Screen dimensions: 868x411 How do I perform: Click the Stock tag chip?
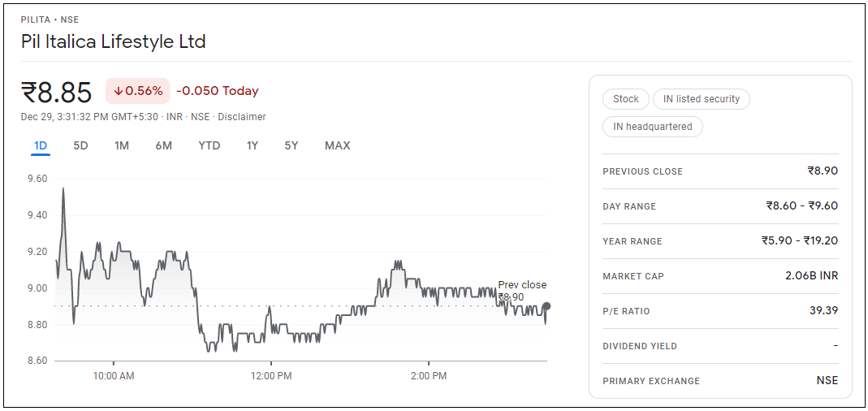click(625, 99)
